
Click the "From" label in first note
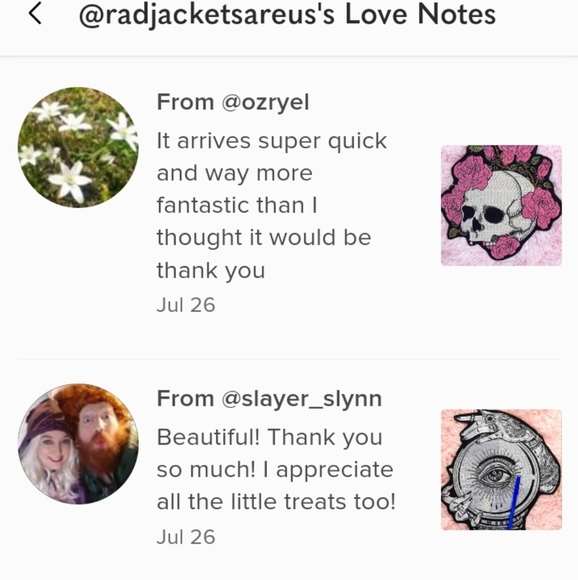click(x=185, y=102)
